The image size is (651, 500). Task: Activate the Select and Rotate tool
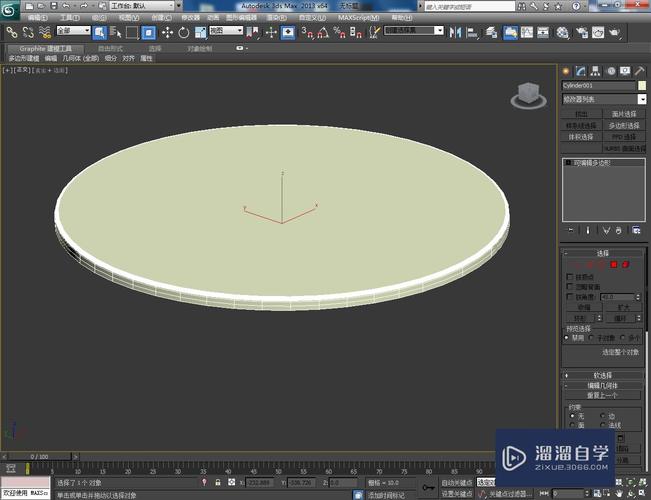(x=184, y=32)
